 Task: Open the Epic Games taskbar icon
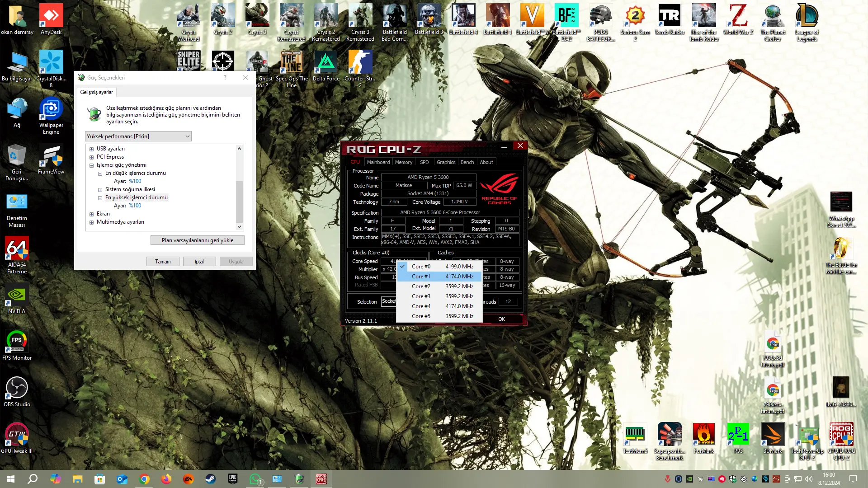point(232,479)
